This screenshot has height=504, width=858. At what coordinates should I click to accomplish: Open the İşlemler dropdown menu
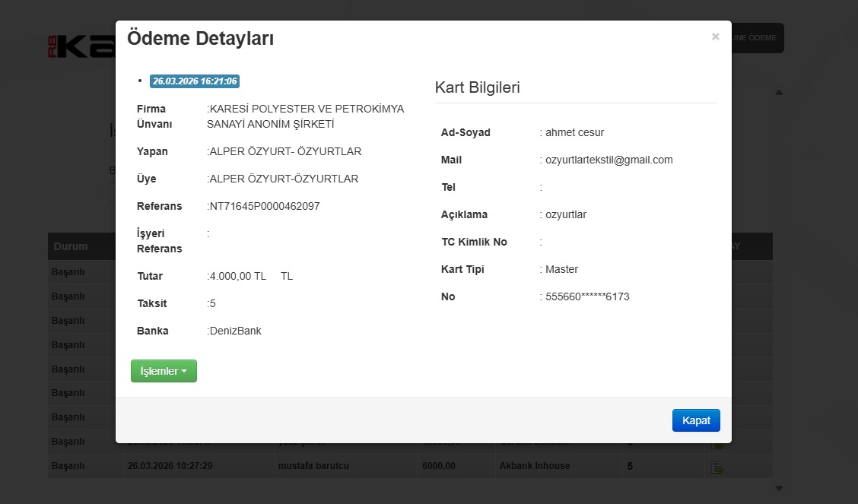pos(164,371)
